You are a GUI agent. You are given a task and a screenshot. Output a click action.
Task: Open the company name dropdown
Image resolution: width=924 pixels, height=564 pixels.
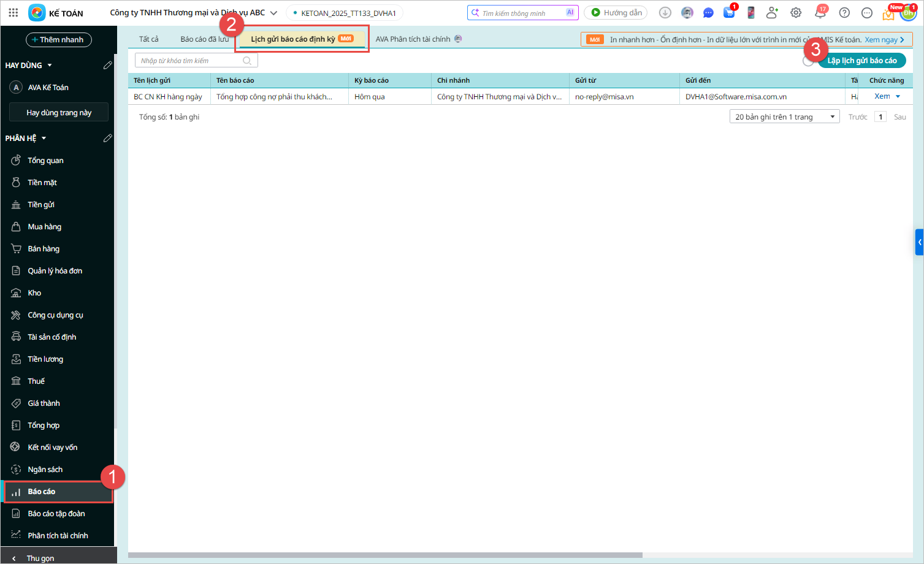point(273,13)
